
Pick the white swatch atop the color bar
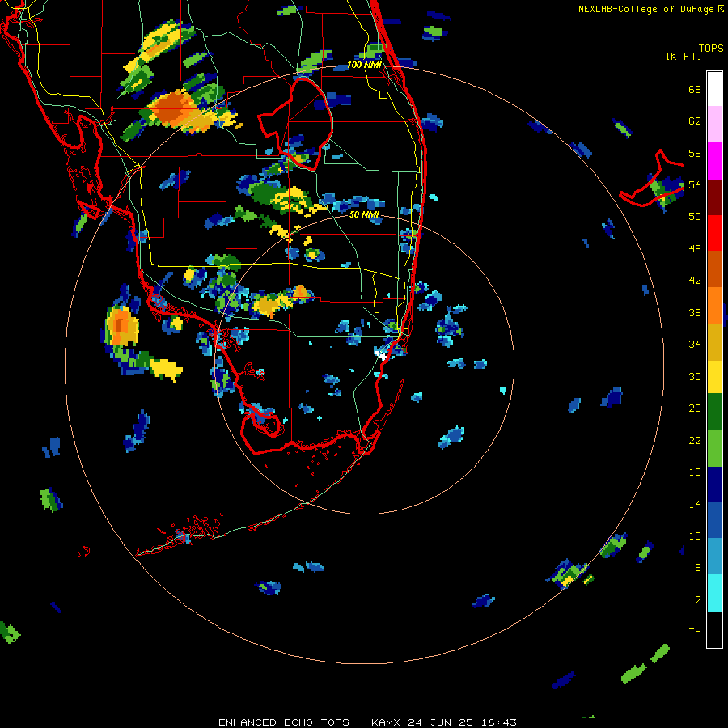point(714,89)
